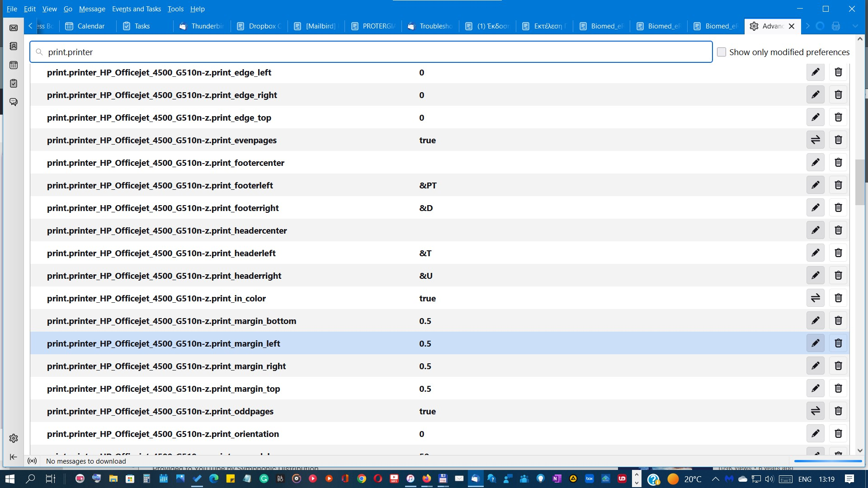Viewport: 868px width, 488px height.
Task: Toggle print_evenpages boolean value
Action: point(815,140)
